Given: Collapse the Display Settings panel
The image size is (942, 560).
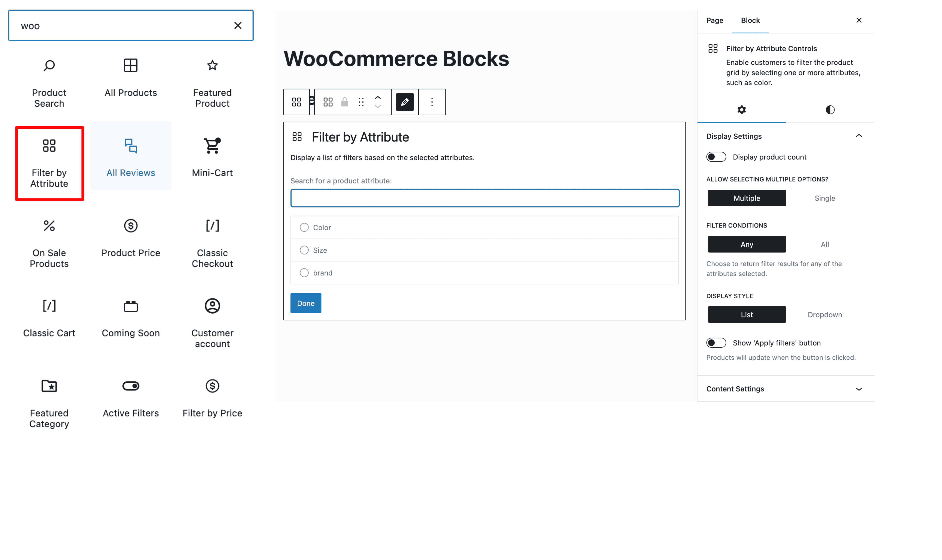Looking at the screenshot, I should tap(785, 136).
